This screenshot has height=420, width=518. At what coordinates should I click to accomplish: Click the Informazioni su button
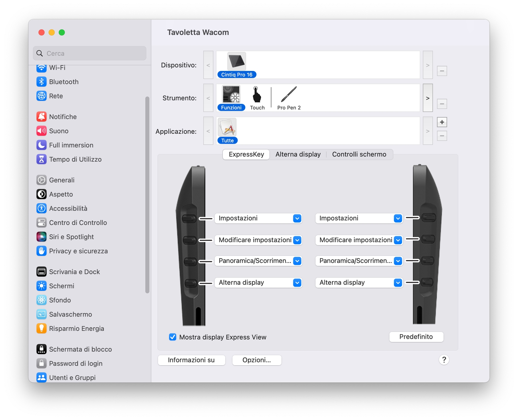[191, 360]
